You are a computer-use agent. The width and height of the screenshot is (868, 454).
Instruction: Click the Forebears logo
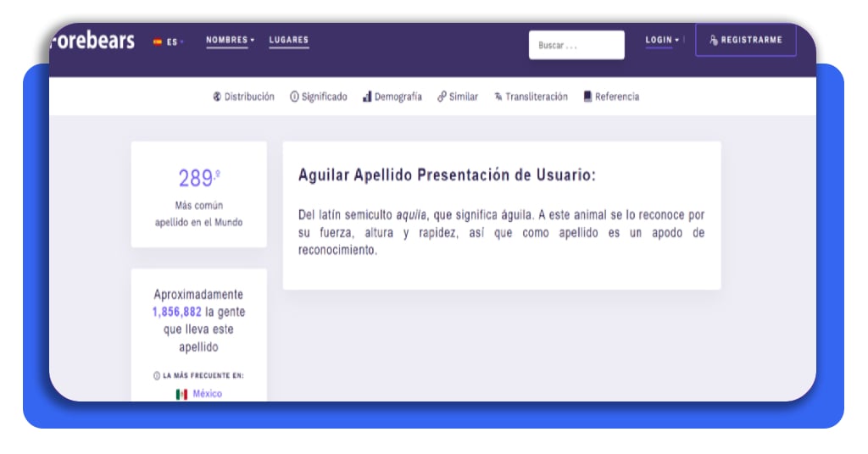click(x=92, y=41)
